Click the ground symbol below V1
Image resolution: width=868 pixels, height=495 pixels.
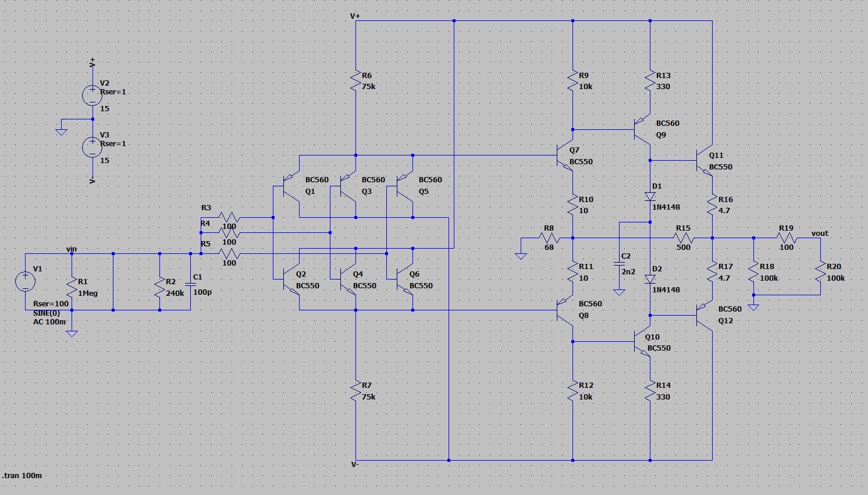(x=72, y=334)
